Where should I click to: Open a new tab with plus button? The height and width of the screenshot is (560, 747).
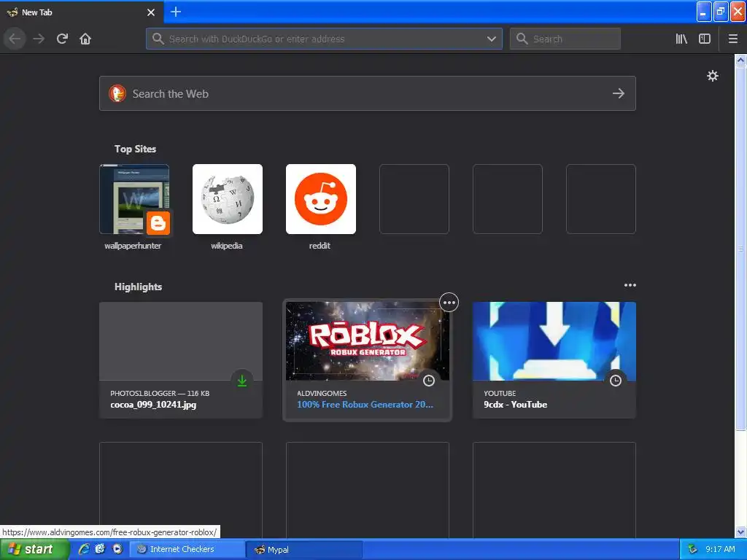point(176,12)
